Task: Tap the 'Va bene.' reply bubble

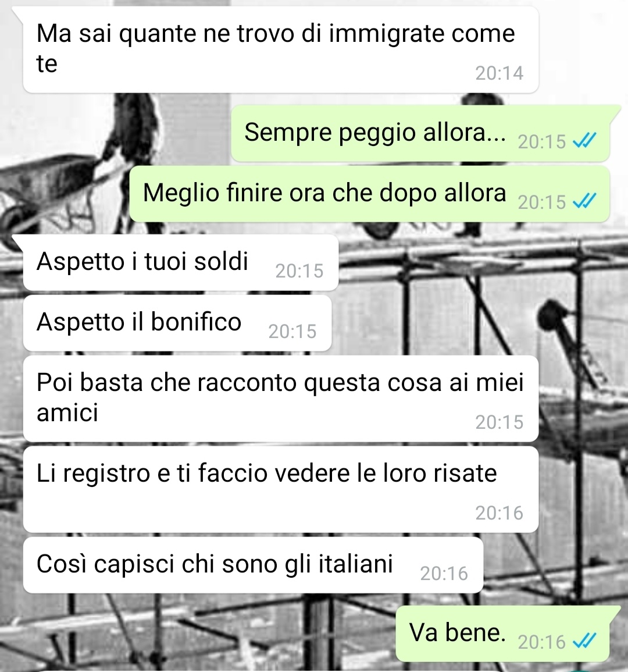Action: [x=502, y=634]
